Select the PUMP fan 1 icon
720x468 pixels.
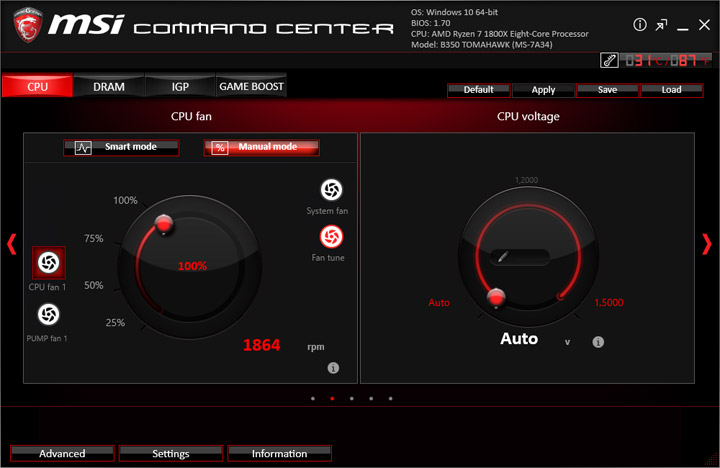coord(49,315)
